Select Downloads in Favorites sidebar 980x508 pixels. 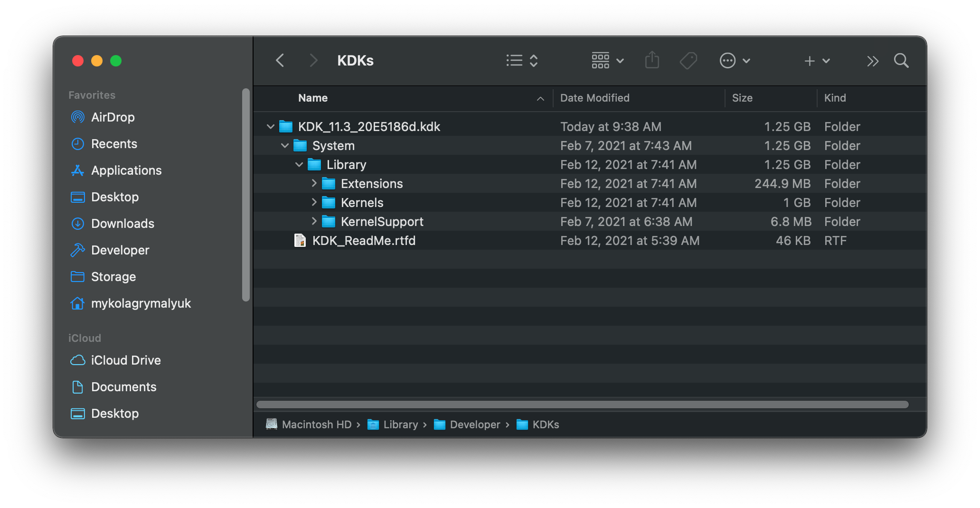pos(122,224)
